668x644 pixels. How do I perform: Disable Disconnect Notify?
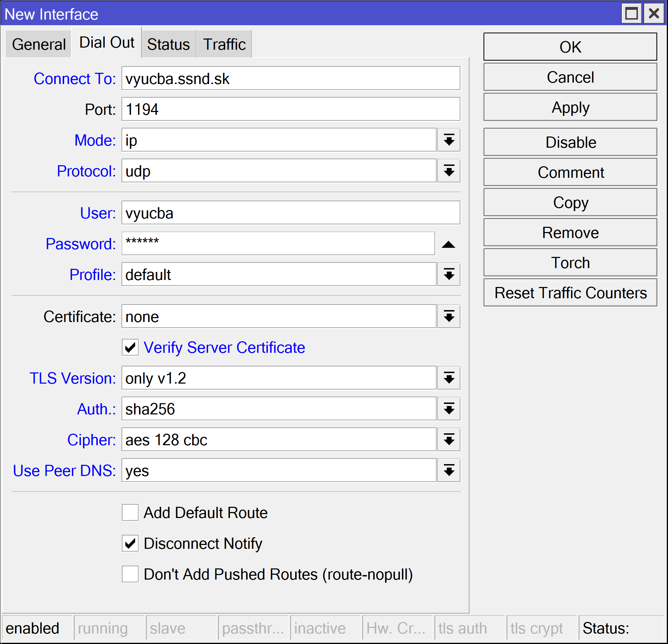130,544
